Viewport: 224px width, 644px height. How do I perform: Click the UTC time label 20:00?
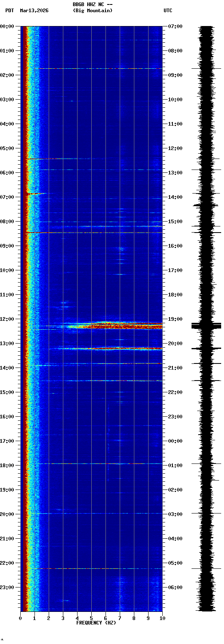tap(175, 344)
